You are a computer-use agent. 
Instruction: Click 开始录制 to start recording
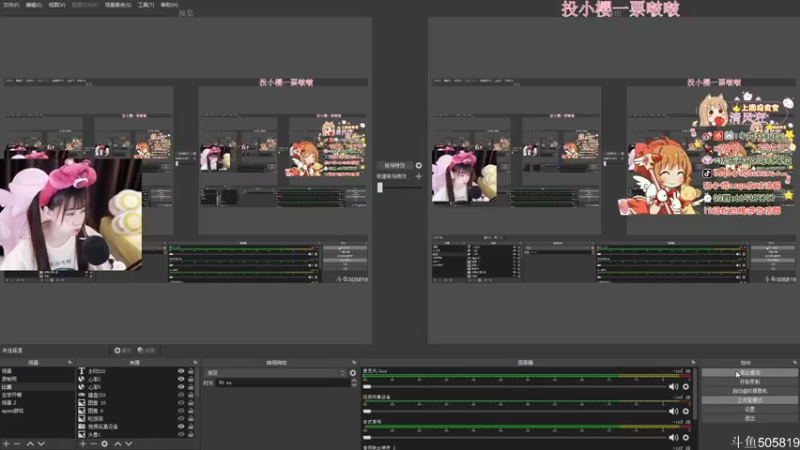point(749,382)
